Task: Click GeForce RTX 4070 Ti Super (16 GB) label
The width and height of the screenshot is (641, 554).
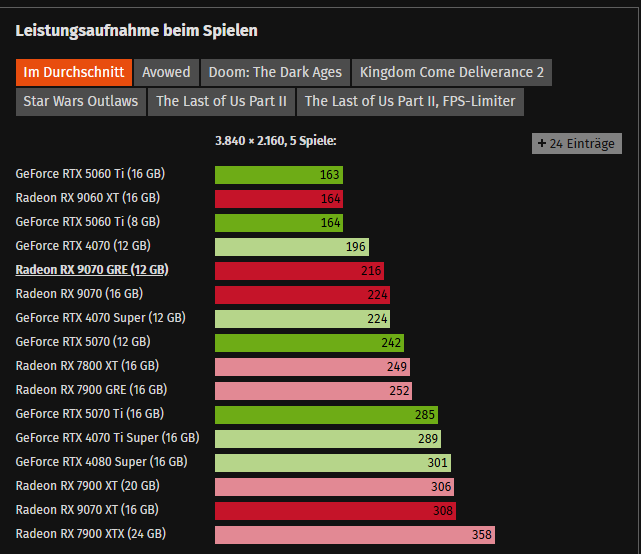Action: [108, 438]
